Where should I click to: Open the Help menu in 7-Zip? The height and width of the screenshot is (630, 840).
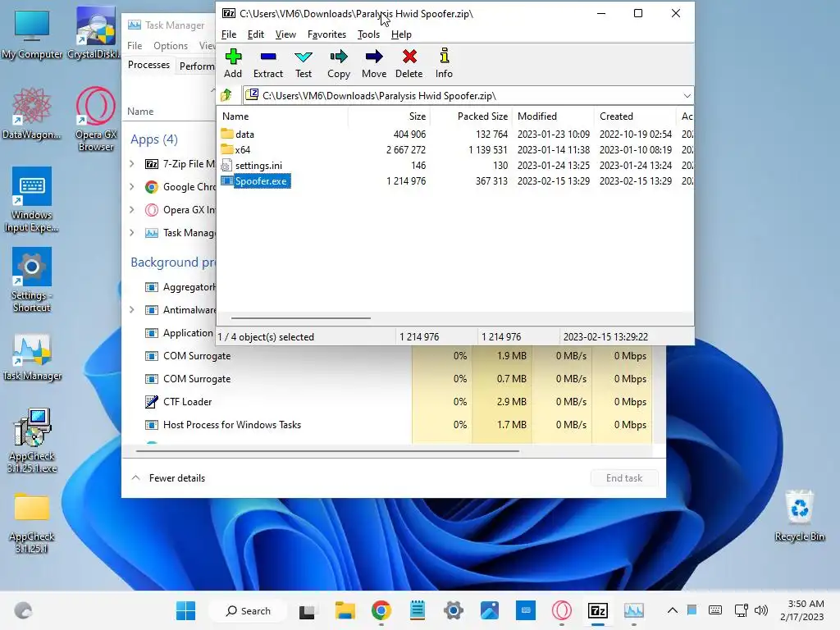point(401,34)
